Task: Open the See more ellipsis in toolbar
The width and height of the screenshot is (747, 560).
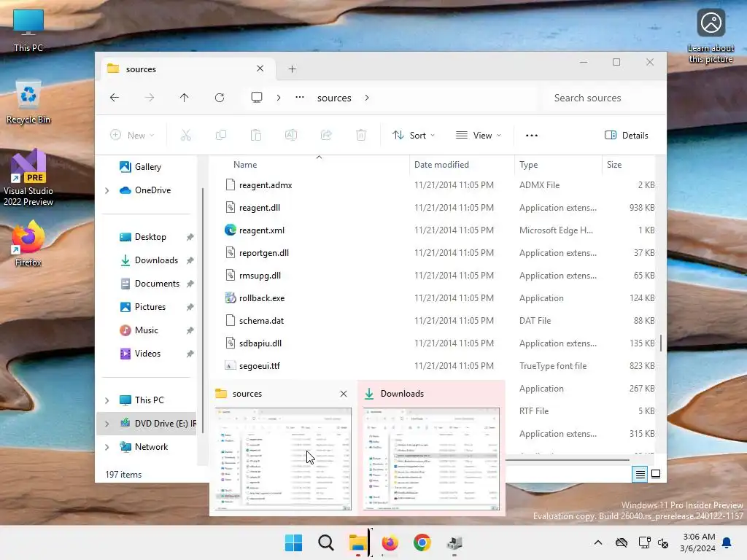Action: (x=532, y=135)
